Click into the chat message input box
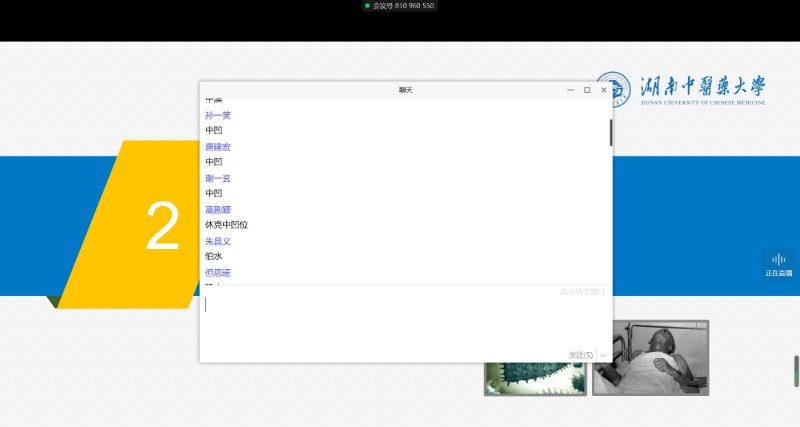 tap(400, 320)
